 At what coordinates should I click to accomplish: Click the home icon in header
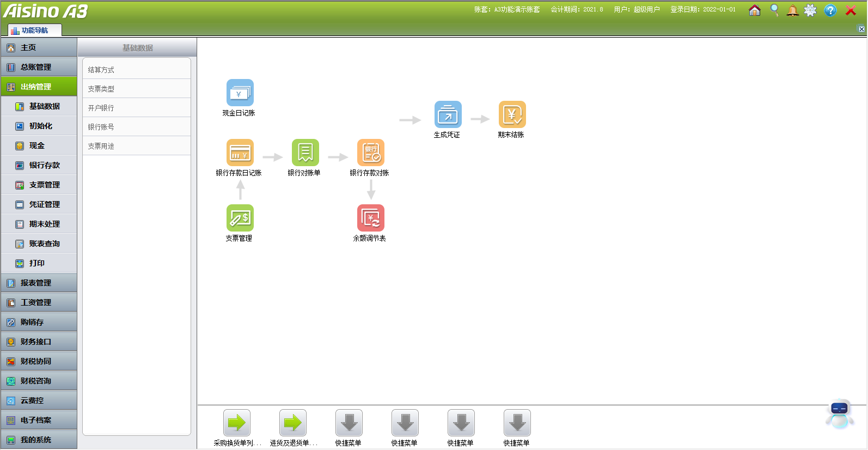tap(754, 10)
